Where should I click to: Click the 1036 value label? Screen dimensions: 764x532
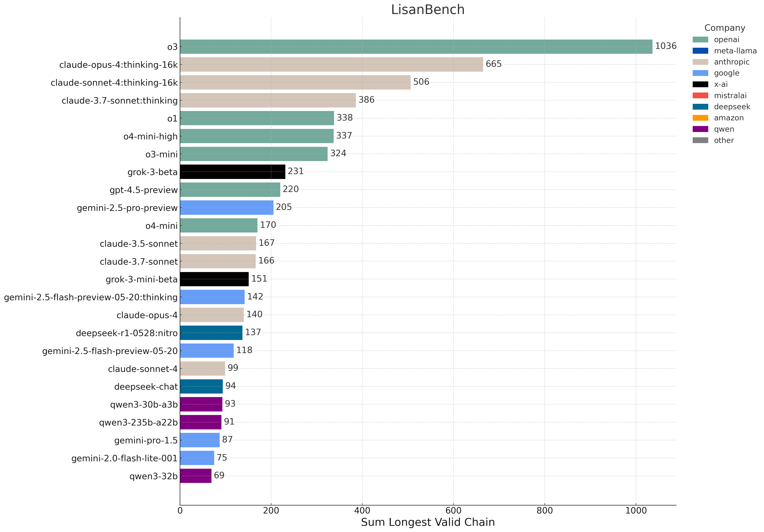[666, 46]
